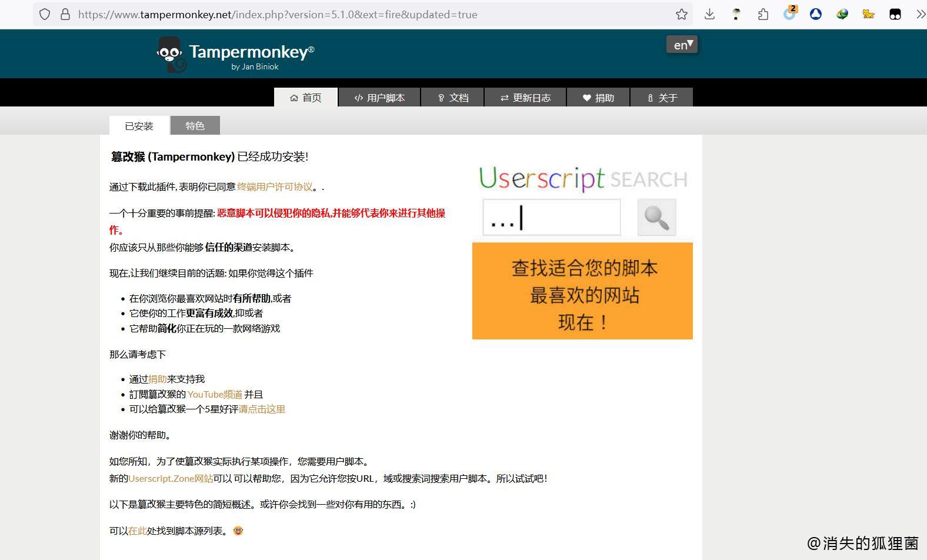Open the Userscript.Zone网站 link
The height and width of the screenshot is (560, 927).
click(171, 478)
